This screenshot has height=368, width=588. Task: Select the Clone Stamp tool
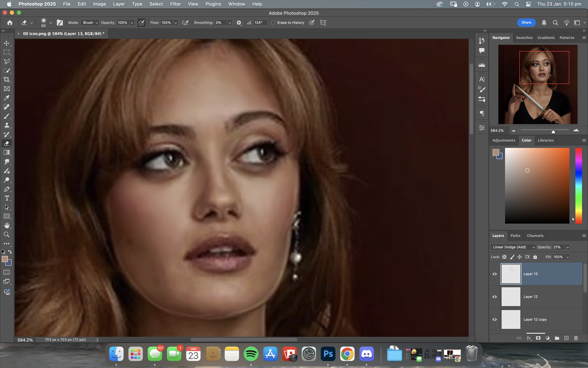[6, 125]
